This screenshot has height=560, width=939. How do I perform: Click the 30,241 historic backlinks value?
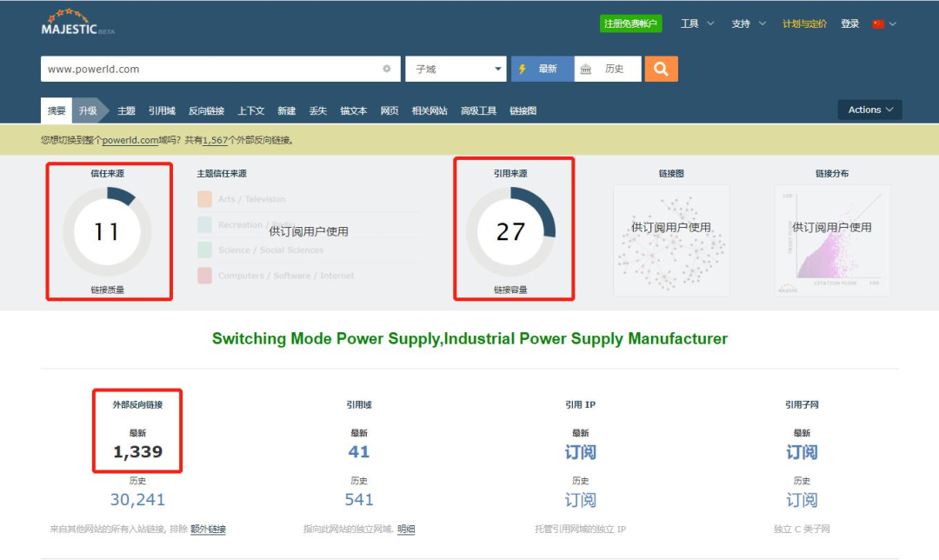(x=137, y=499)
